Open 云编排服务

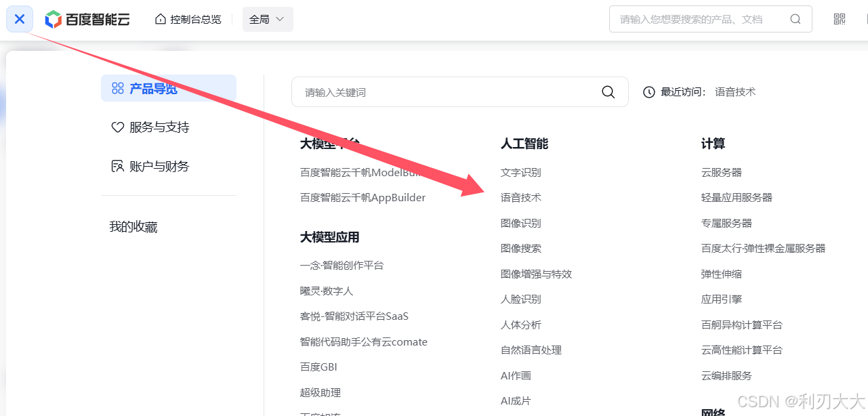coord(726,376)
